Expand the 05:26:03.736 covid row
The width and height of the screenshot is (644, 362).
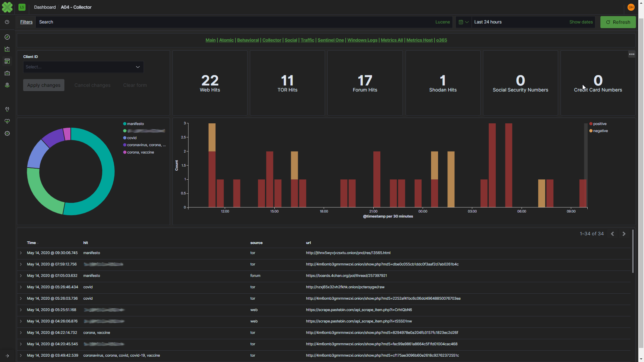pos(21,299)
